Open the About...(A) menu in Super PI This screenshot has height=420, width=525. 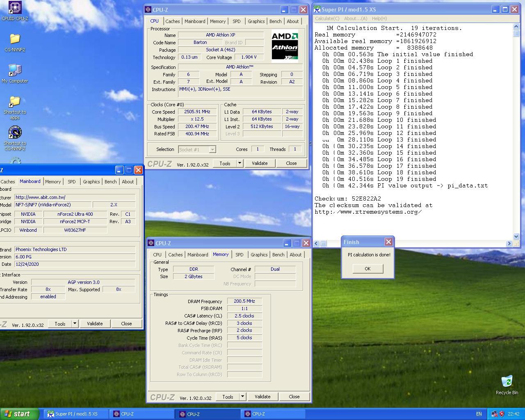356,18
